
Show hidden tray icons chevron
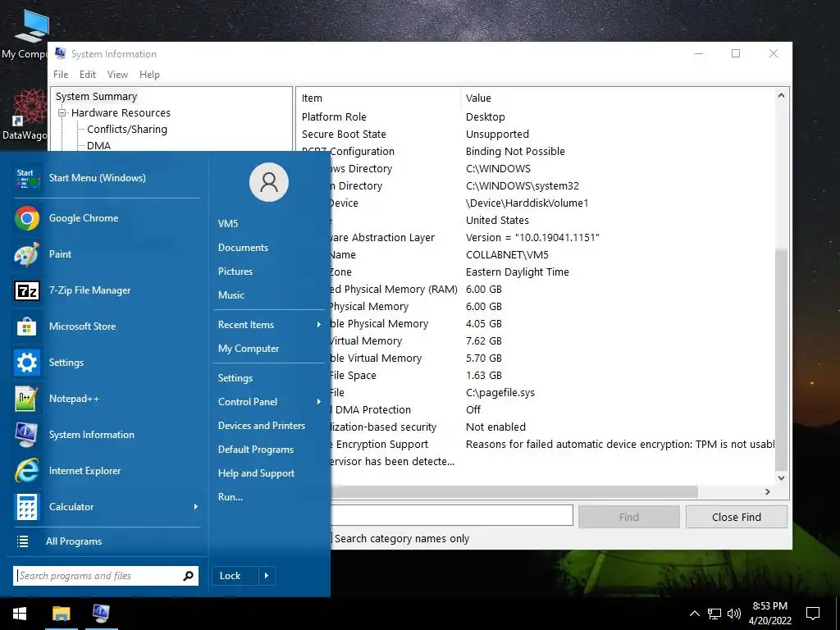[x=694, y=614]
